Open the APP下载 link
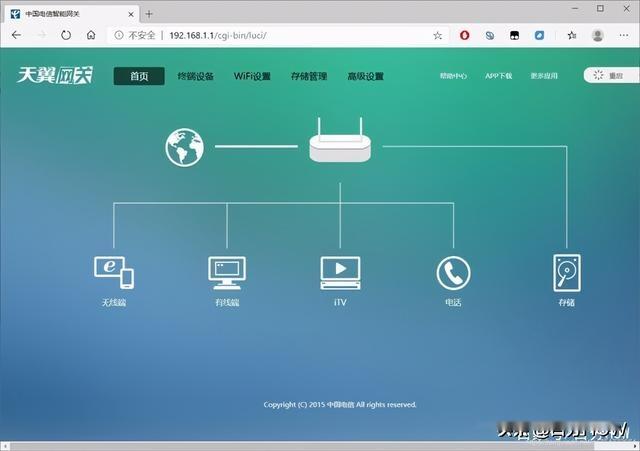 pos(499,76)
